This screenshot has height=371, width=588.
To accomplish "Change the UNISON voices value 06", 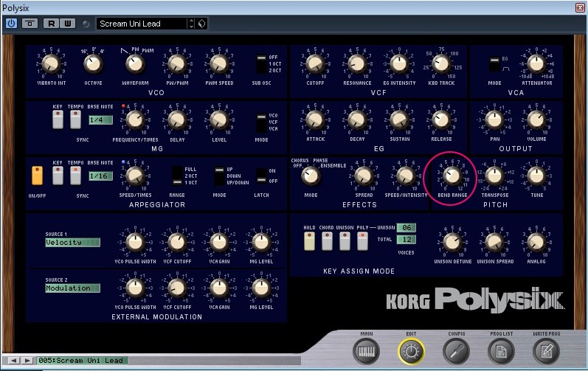I will [406, 227].
